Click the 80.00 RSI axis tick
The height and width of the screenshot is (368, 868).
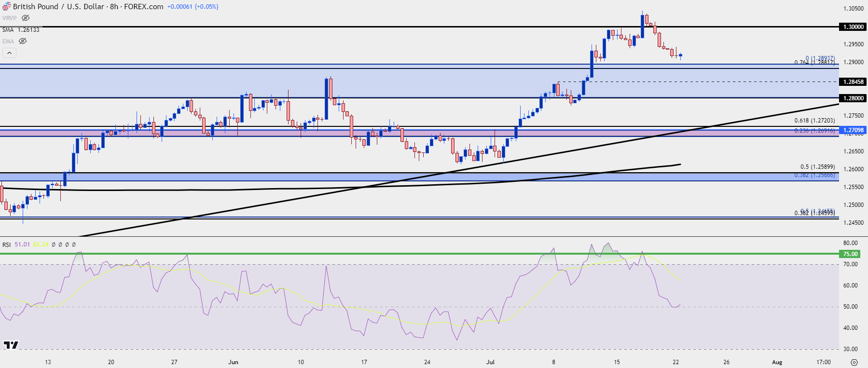pyautogui.click(x=850, y=243)
